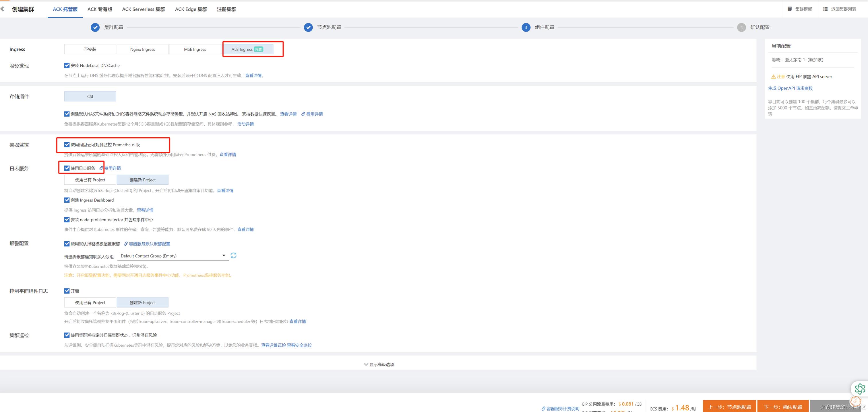Click the refresh icon beside contact group dropdown
This screenshot has height=412, width=868.
tap(233, 255)
